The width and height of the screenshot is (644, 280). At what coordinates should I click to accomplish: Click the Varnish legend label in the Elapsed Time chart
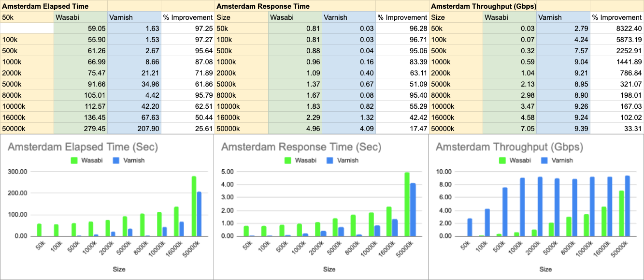[134, 160]
